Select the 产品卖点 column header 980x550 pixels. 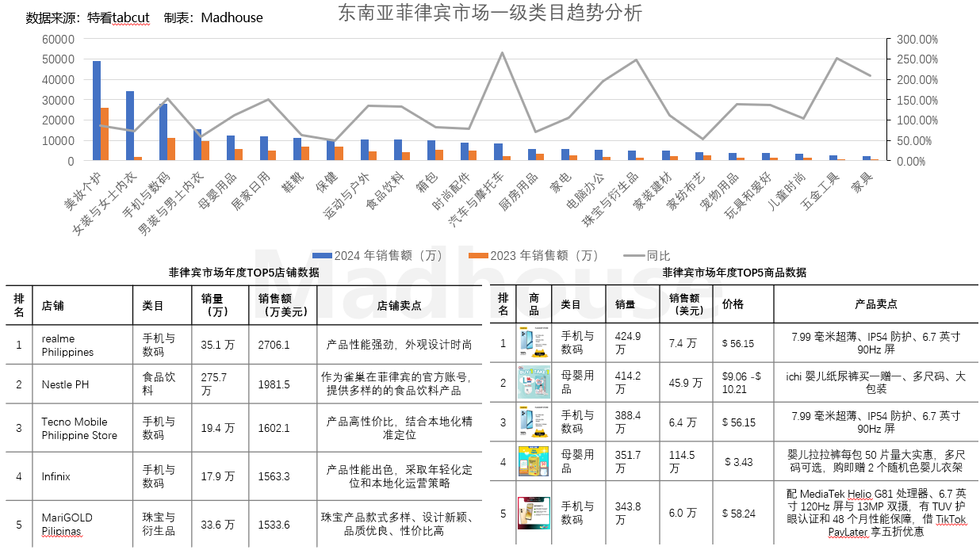[876, 304]
